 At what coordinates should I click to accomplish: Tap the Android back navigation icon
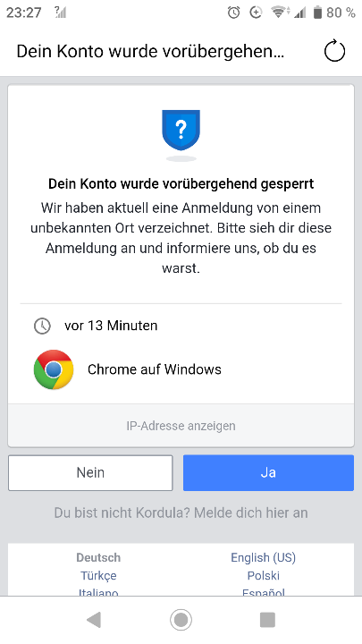click(x=94, y=619)
